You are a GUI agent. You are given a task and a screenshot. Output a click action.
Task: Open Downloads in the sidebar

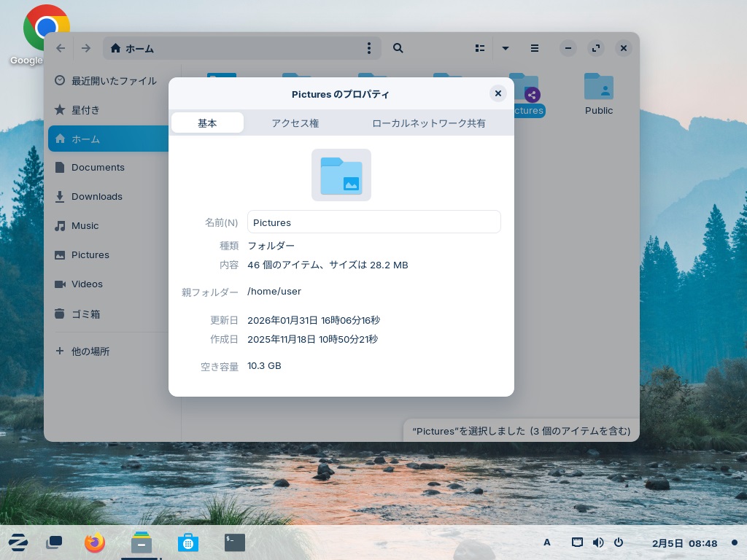[96, 197]
